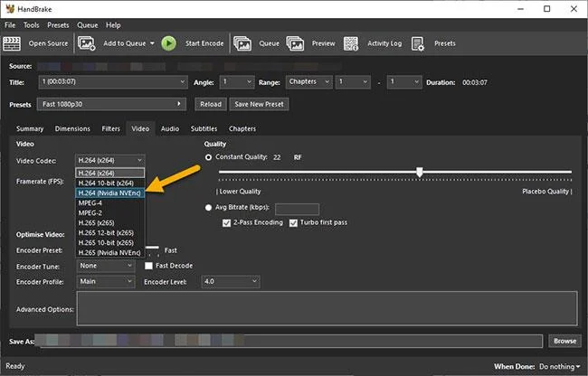This screenshot has height=376, width=588.
Task: Choose MPEG-4 from codec list
Action: tap(110, 203)
